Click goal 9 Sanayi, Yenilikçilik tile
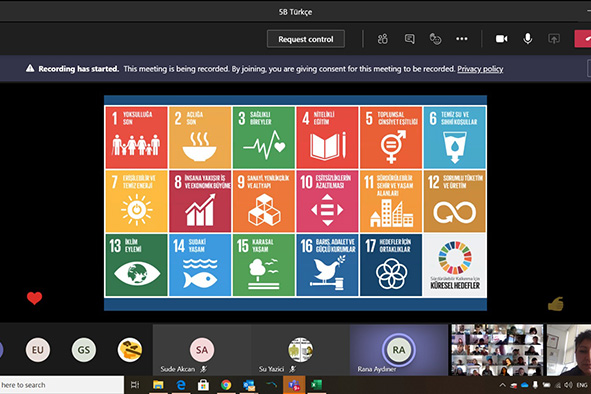Image resolution: width=591 pixels, height=394 pixels. [x=264, y=201]
